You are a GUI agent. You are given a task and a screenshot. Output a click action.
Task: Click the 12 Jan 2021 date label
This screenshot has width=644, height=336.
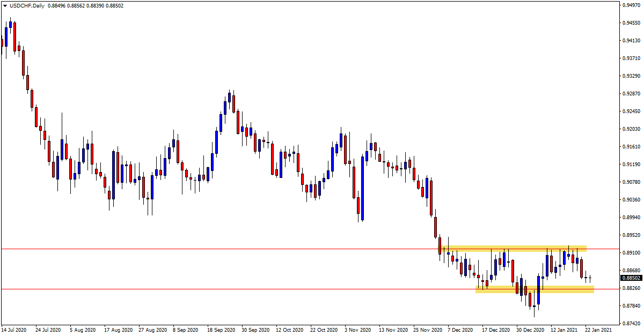click(x=563, y=330)
